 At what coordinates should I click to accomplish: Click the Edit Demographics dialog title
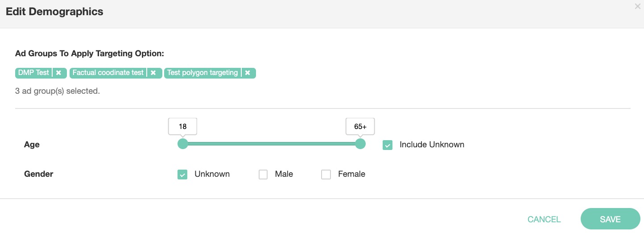tap(54, 12)
